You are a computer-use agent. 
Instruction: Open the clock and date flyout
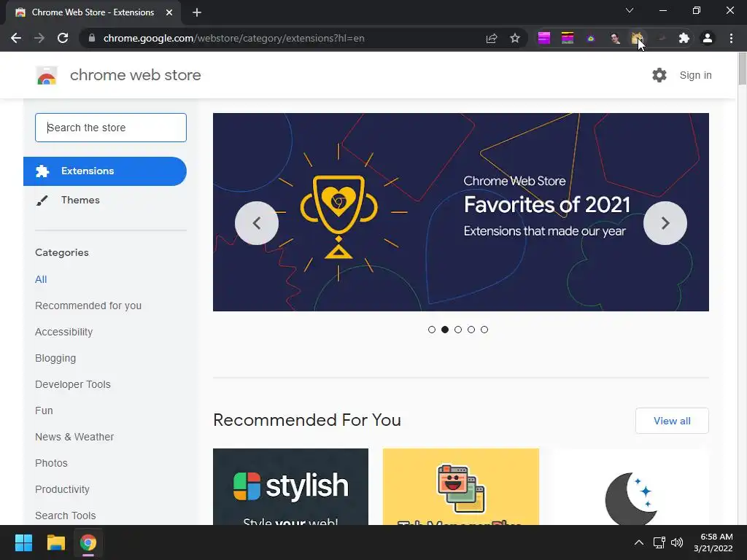click(713, 542)
